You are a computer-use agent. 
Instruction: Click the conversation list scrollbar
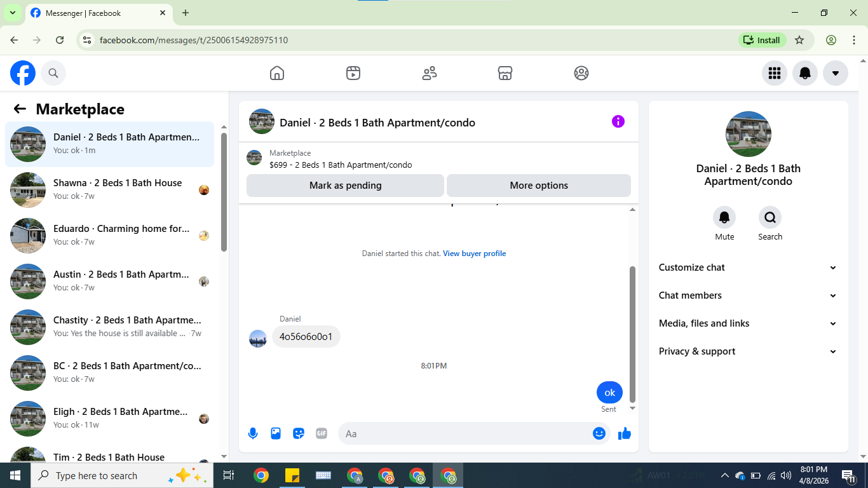[224, 192]
